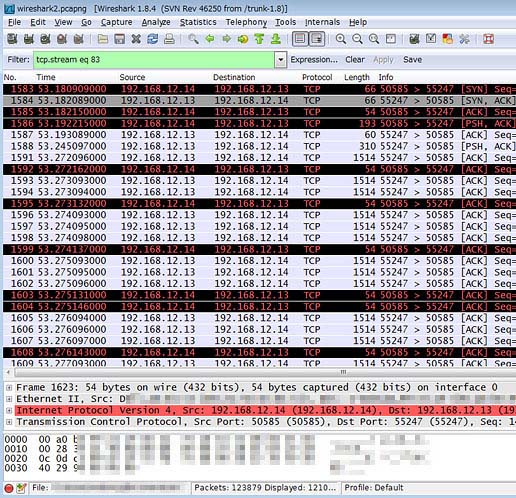Toggle packet list colorization
Image resolution: width=516 pixels, height=498 pixels.
[300, 39]
